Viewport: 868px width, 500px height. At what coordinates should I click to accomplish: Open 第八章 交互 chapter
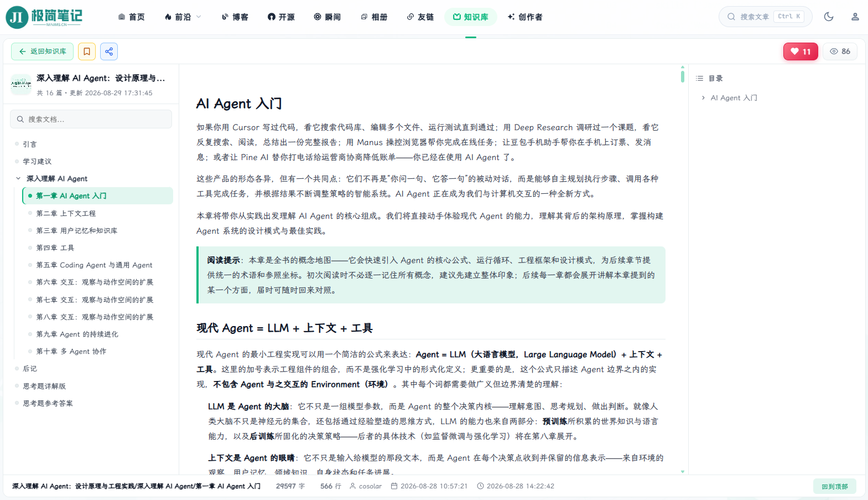(95, 317)
